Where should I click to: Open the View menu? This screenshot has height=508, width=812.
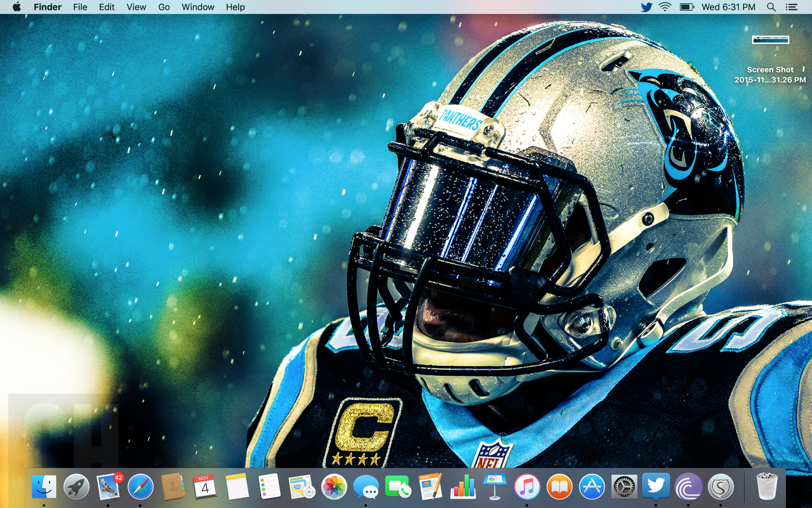(136, 7)
